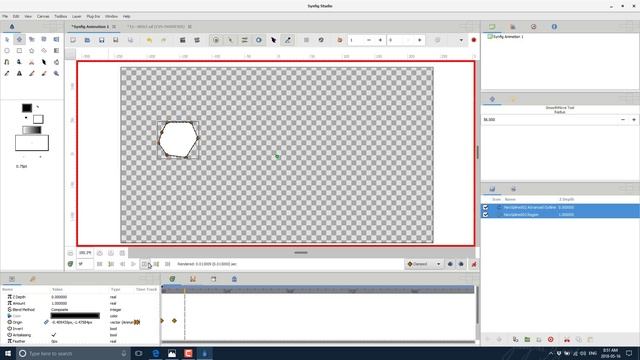Open the Canvas menu
The width and height of the screenshot is (640, 360).
(x=43, y=16)
